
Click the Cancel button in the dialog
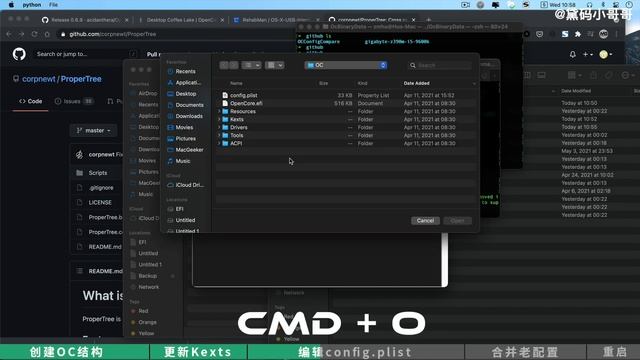(x=425, y=220)
